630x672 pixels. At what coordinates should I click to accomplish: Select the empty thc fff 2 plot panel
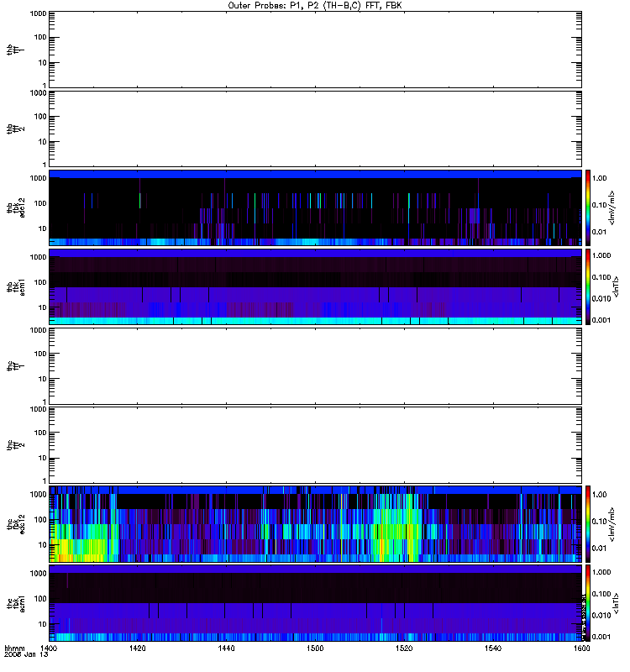point(315,445)
